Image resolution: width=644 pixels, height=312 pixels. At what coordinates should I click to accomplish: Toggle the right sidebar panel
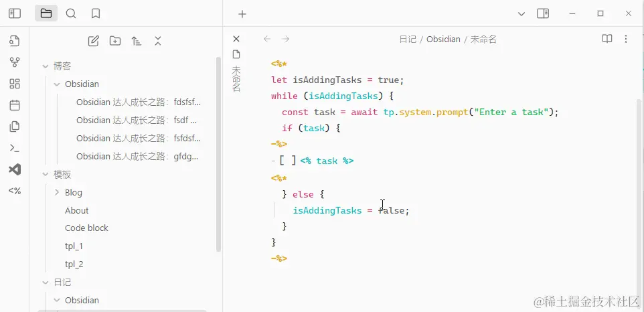(543, 13)
